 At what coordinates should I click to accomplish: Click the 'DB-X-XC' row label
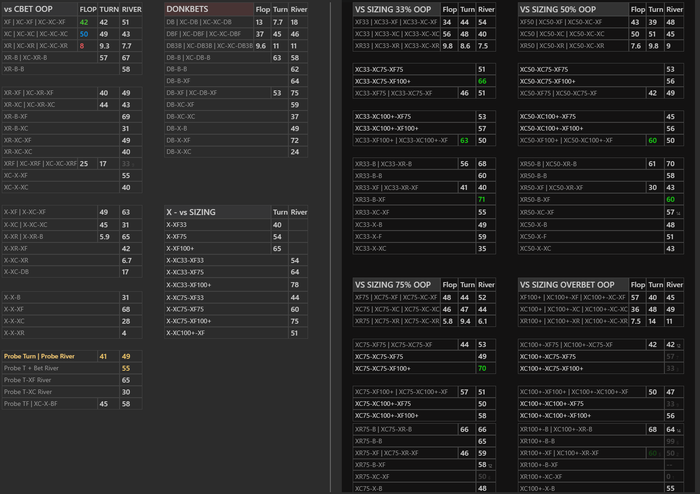point(179,152)
